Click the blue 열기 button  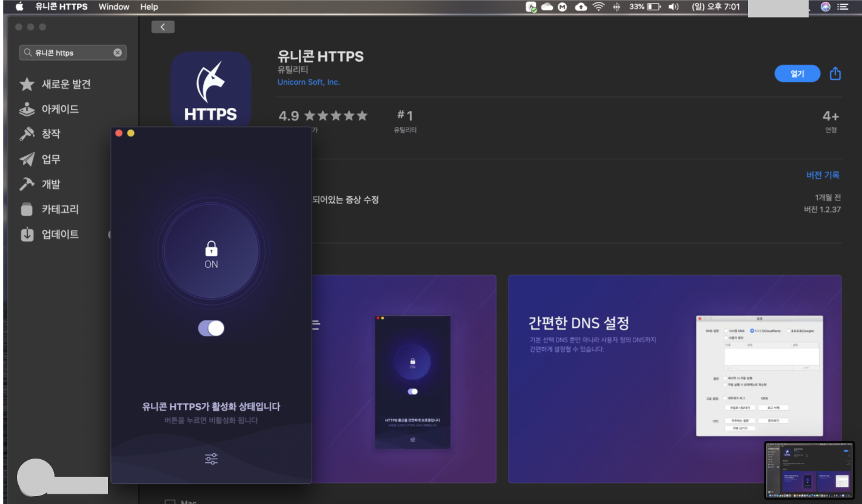[x=797, y=73]
